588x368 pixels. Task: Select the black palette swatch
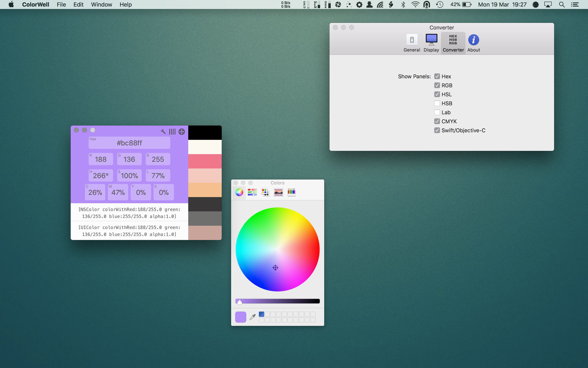[x=205, y=133]
